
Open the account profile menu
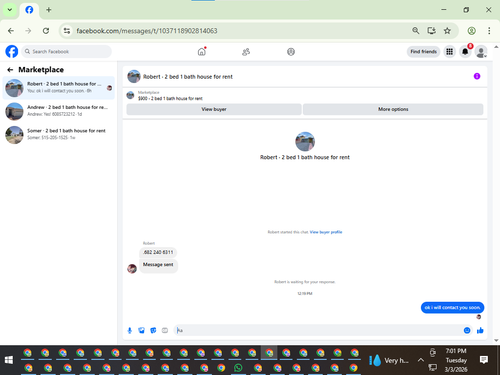tap(481, 52)
